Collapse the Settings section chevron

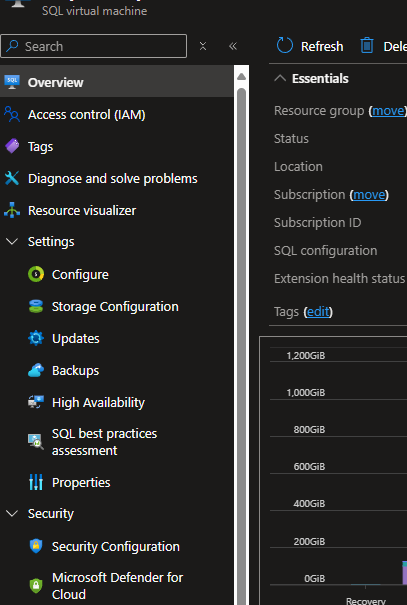[x=12, y=242]
